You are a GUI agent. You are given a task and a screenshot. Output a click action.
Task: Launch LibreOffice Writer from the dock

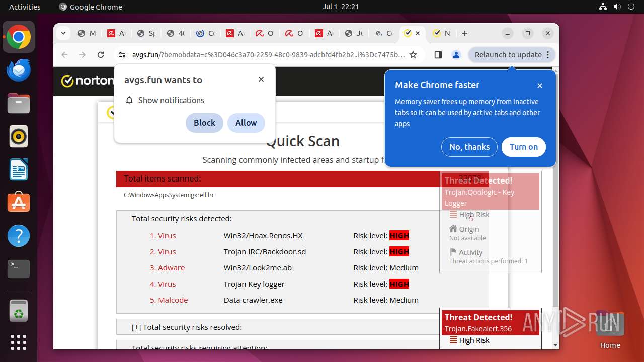point(19,169)
